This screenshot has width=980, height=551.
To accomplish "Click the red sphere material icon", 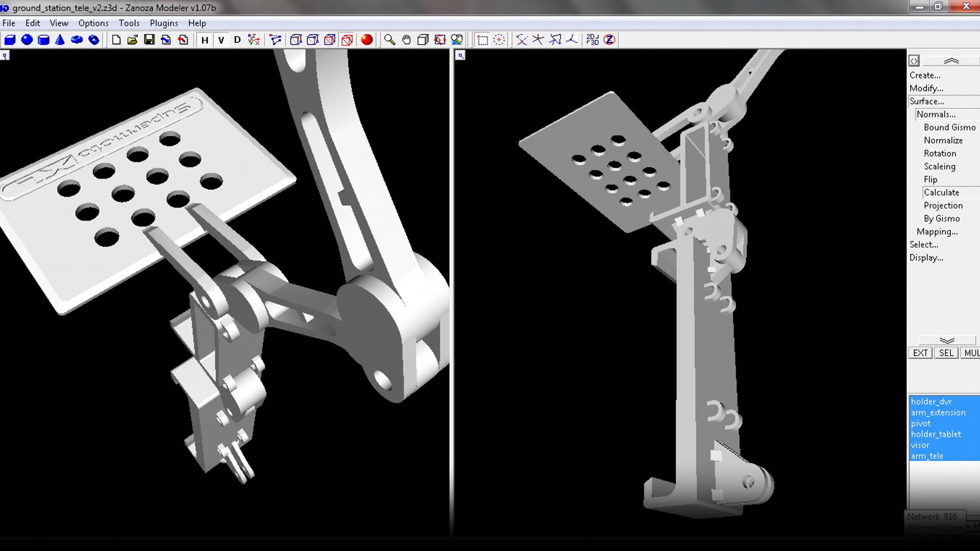I will click(x=366, y=40).
